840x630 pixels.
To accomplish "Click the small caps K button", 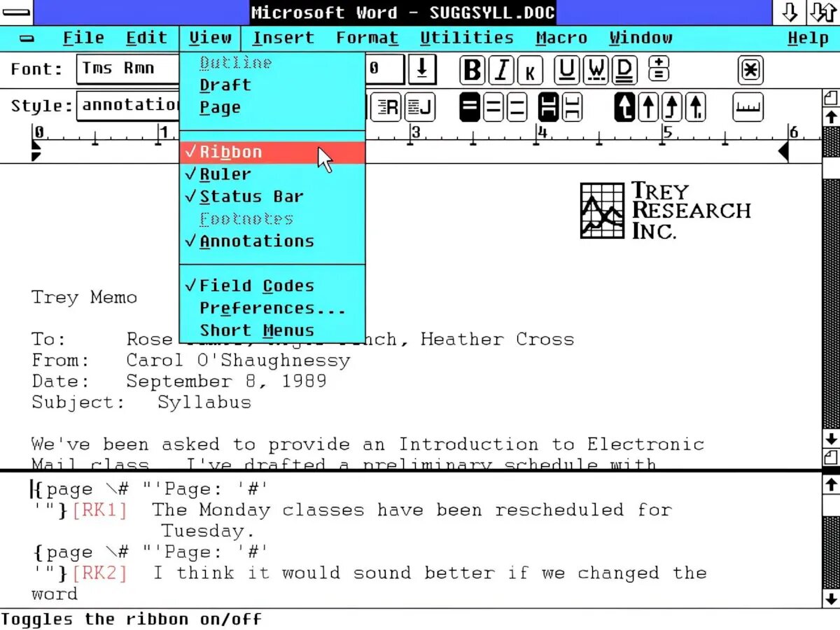I will pyautogui.click(x=530, y=71).
